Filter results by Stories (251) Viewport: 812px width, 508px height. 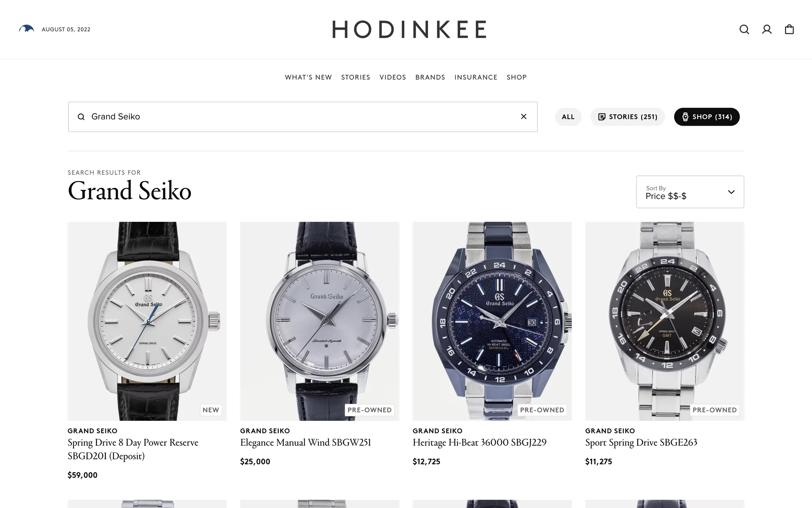pyautogui.click(x=628, y=117)
